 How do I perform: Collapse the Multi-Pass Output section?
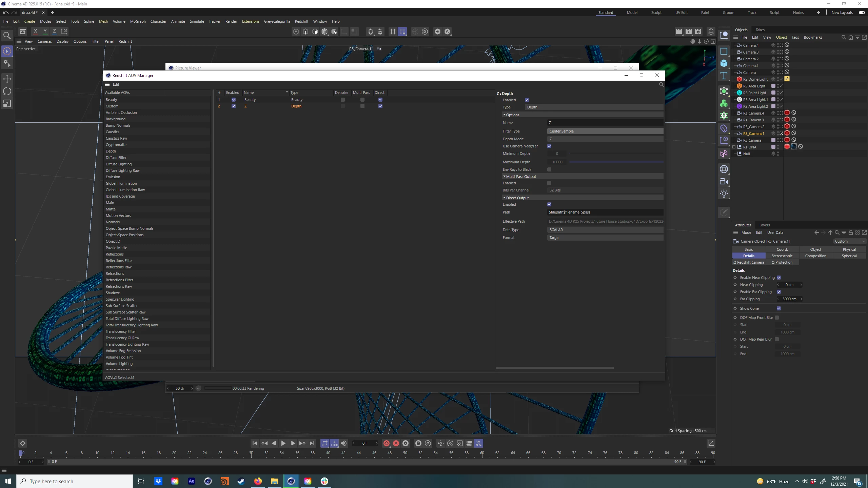504,177
